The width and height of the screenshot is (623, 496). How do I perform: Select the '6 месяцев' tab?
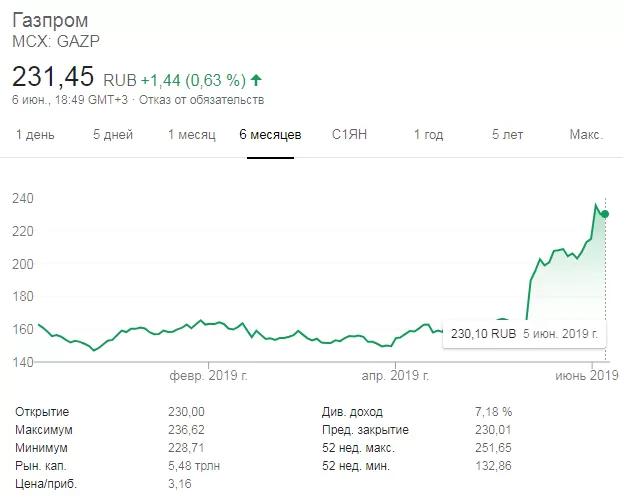pyautogui.click(x=270, y=135)
